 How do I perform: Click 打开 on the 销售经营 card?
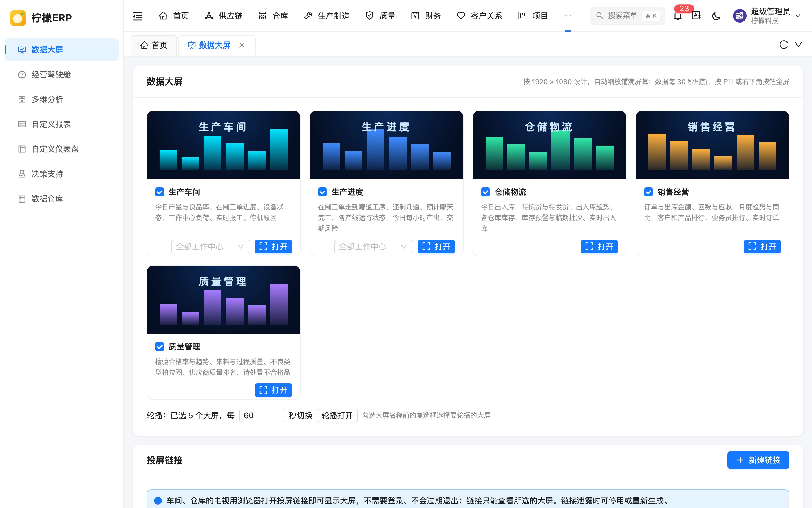[762, 247]
